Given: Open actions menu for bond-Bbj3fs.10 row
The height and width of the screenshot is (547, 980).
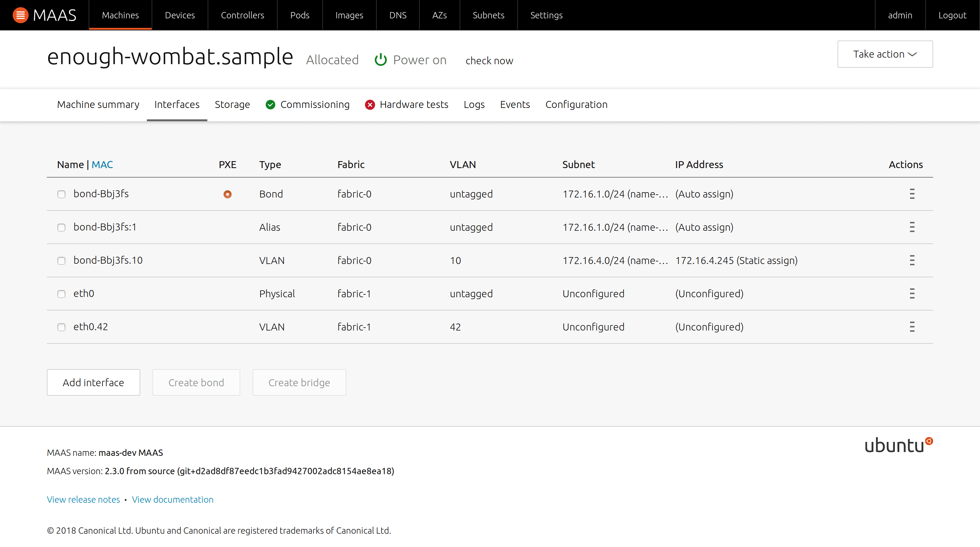Looking at the screenshot, I should coord(912,261).
